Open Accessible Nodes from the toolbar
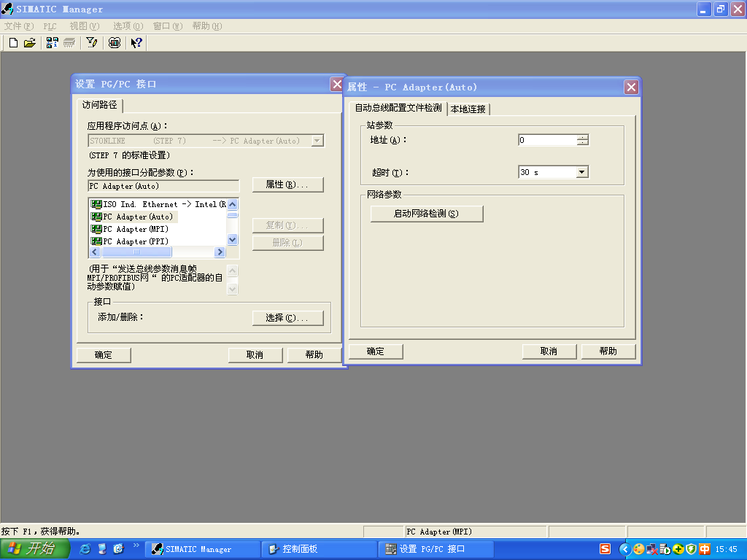This screenshot has width=747, height=560. (52, 43)
